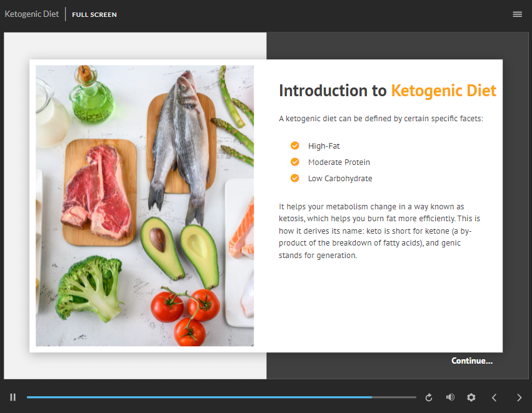Click the paragraph starting 'It helps your metabolism'
Screen dimensions: 532x413
(379, 231)
